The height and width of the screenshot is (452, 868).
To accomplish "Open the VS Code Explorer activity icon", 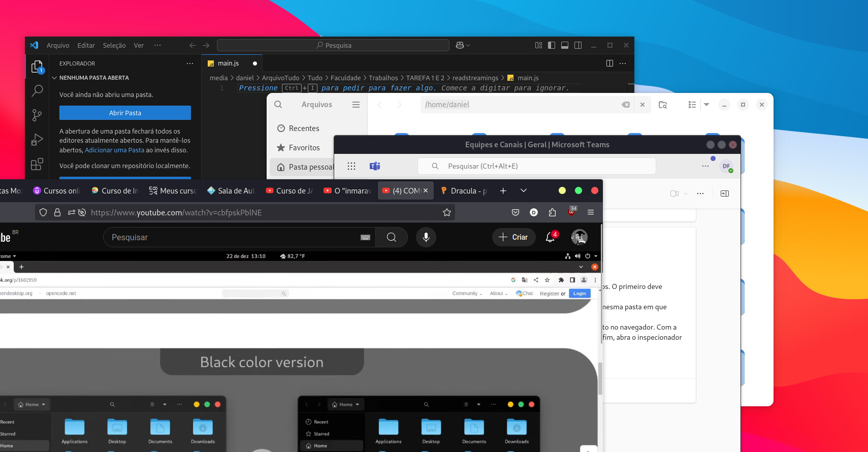I will click(37, 67).
